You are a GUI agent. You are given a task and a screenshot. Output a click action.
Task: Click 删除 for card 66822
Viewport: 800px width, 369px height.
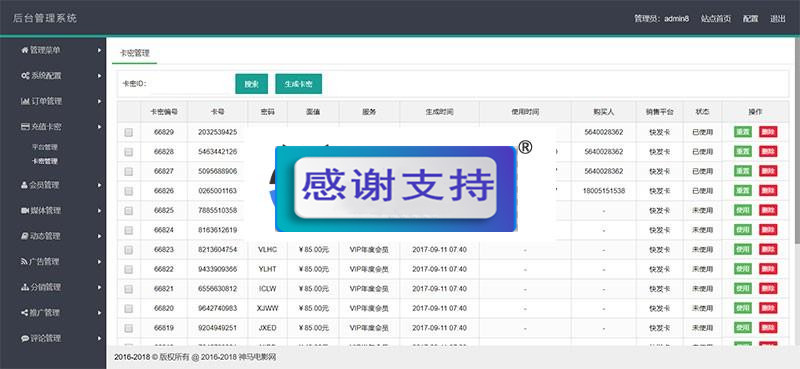coord(768,269)
